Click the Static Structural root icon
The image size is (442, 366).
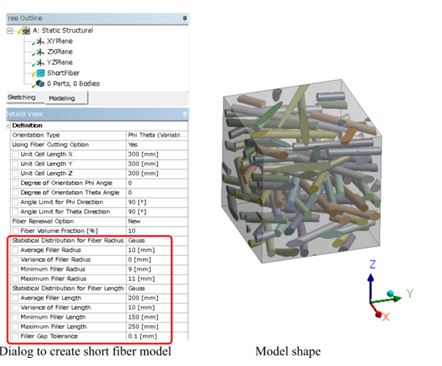pos(26,31)
